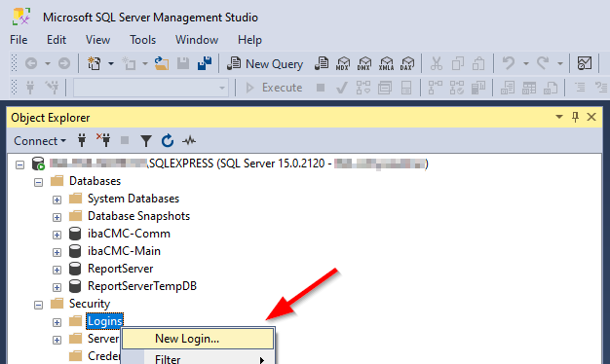Click the New Query button
Screen dimensions: 610x364
click(265, 63)
